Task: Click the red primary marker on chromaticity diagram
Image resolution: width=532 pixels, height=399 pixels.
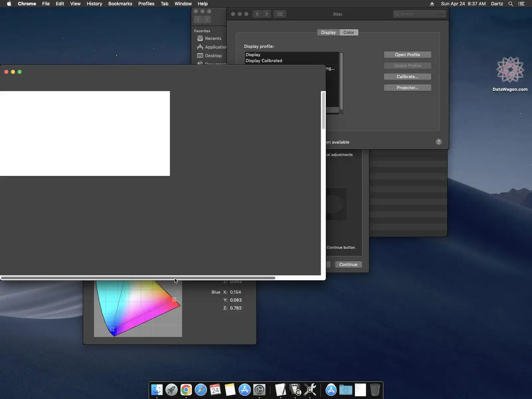Action: pos(174,300)
